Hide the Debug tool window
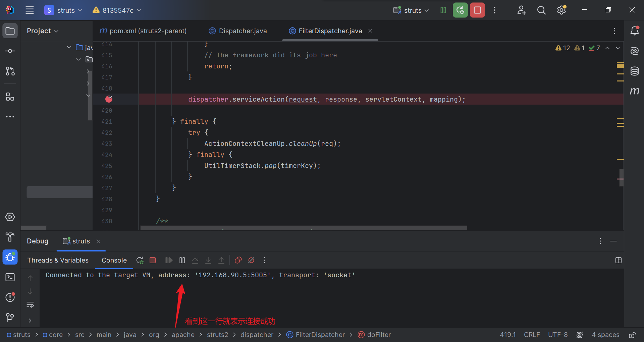Screen dimensions: 644x342 click(613, 241)
